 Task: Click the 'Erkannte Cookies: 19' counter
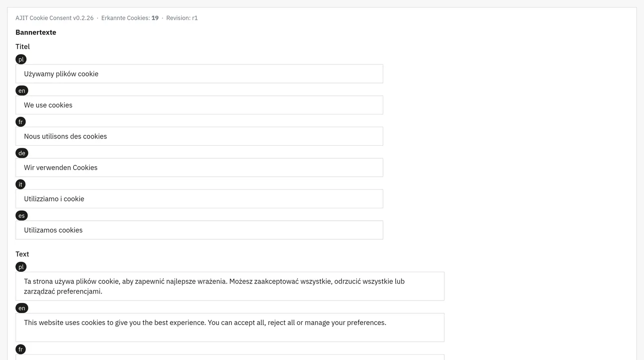click(x=130, y=18)
